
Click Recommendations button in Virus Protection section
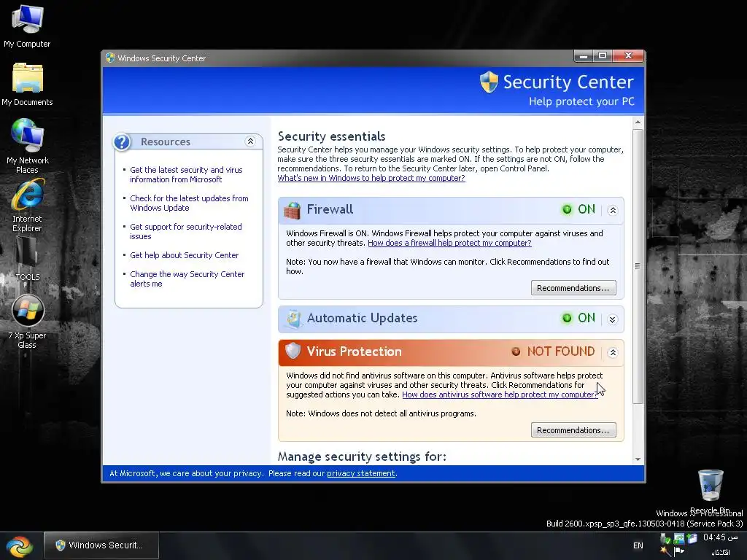(573, 430)
